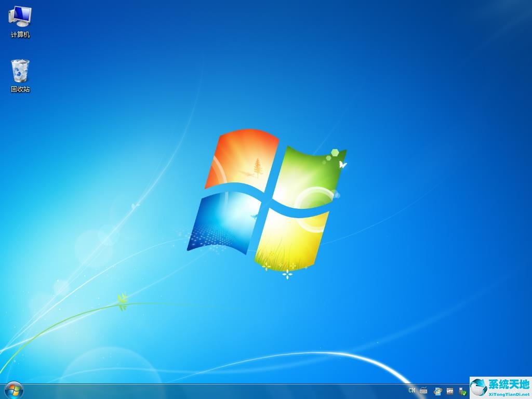532x399 pixels.
Task: Click an empty area of the taskbar
Action: (208, 391)
